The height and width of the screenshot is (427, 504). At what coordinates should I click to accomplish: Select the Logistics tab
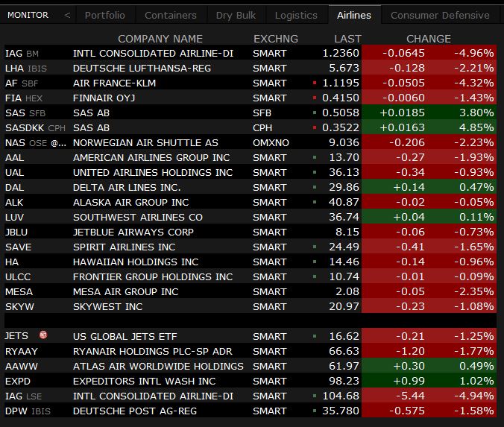296,15
